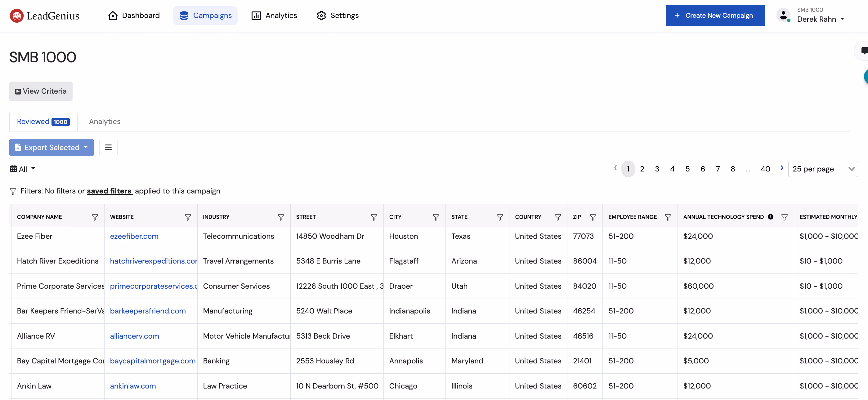Open the saved filters link
The image size is (868, 400).
click(109, 191)
